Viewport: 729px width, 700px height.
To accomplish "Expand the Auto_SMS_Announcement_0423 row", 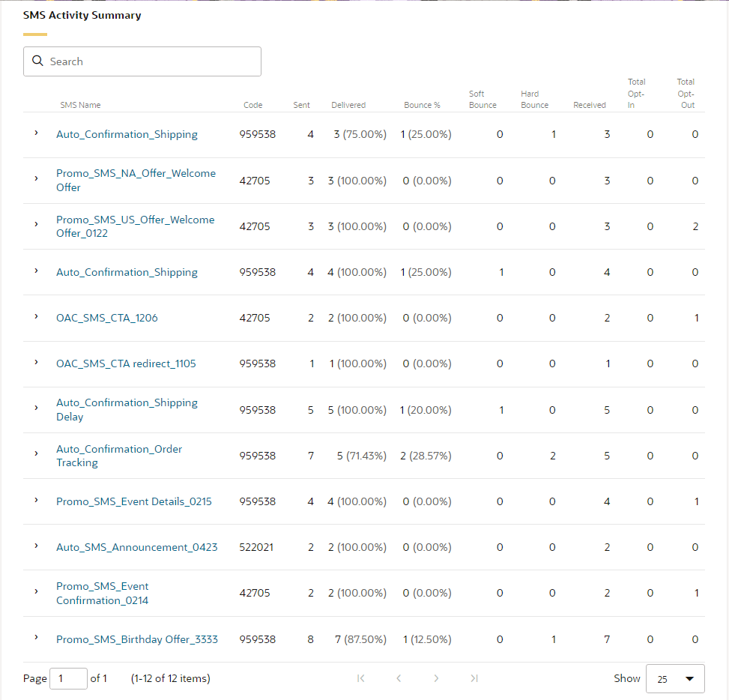I will point(36,547).
